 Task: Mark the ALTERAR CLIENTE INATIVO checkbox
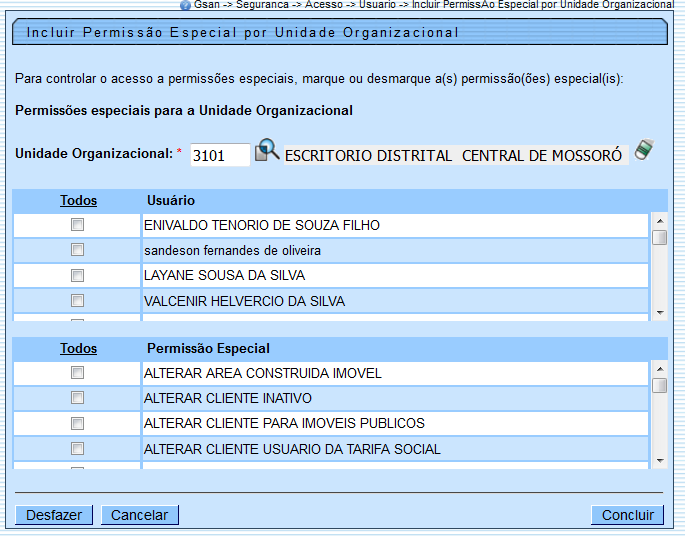click(77, 398)
